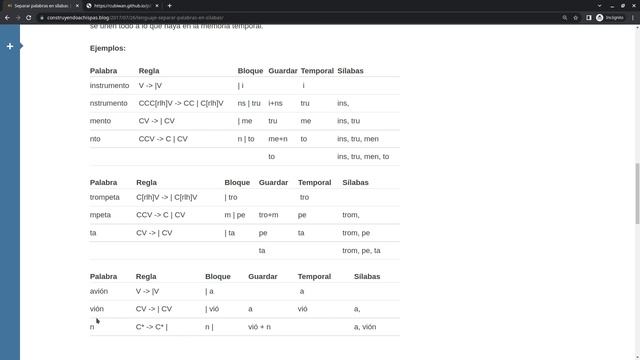Open the zoom magnifier in address bar

[565, 18]
